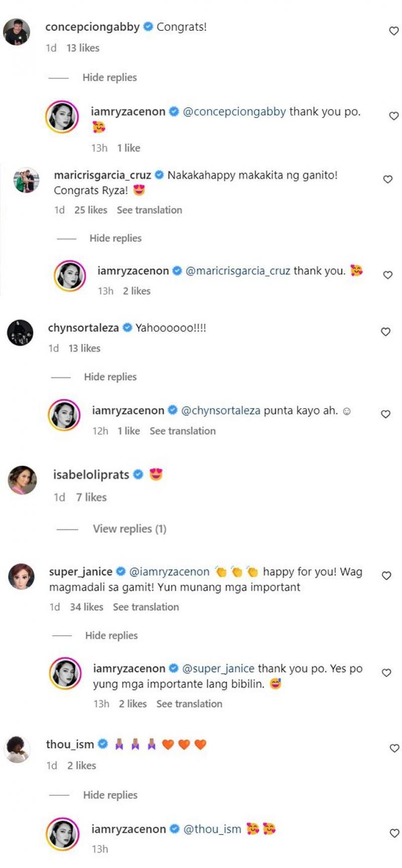
Task: See translation of the punta kayo reply
Action: [182, 431]
